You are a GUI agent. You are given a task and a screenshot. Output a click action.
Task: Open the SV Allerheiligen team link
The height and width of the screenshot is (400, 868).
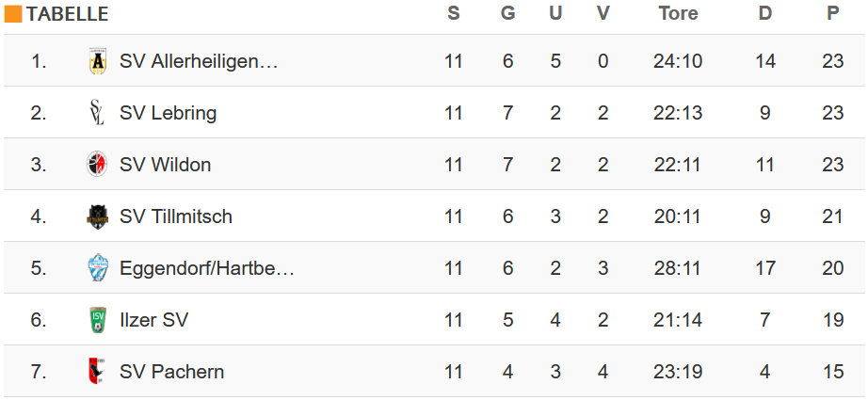click(x=199, y=61)
